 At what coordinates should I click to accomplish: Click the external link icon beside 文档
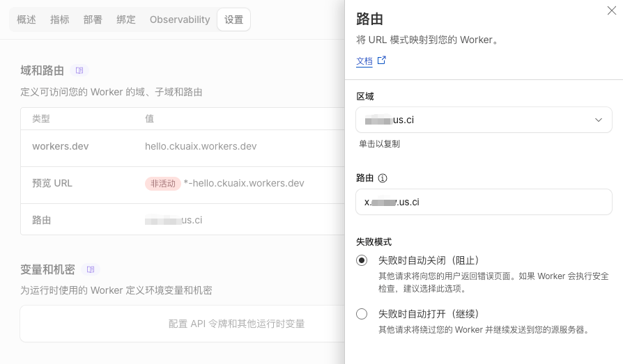click(381, 61)
